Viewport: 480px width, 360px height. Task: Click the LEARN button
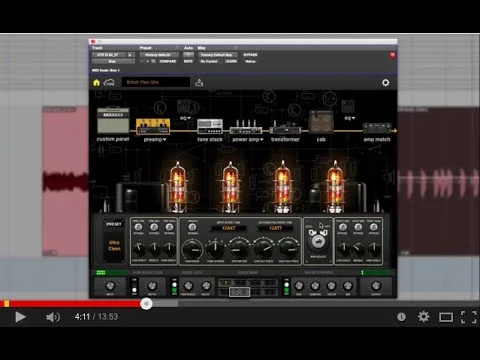pyautogui.click(x=231, y=61)
